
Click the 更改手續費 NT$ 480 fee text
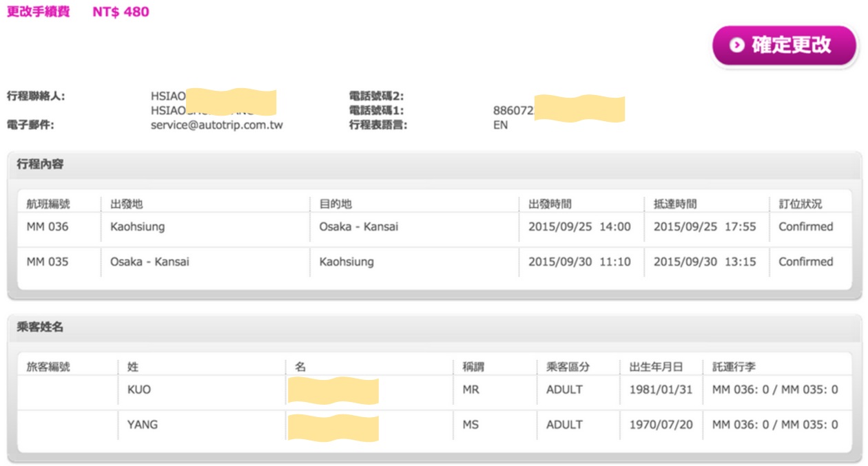tap(78, 12)
